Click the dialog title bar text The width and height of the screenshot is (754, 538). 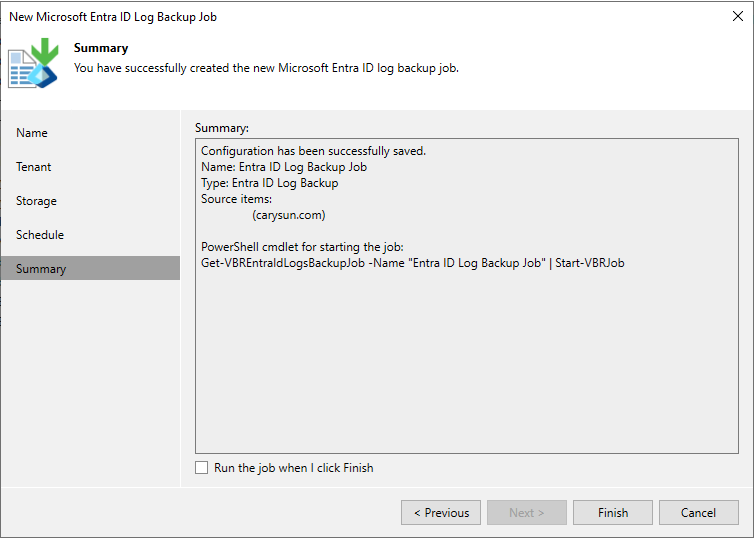(113, 17)
